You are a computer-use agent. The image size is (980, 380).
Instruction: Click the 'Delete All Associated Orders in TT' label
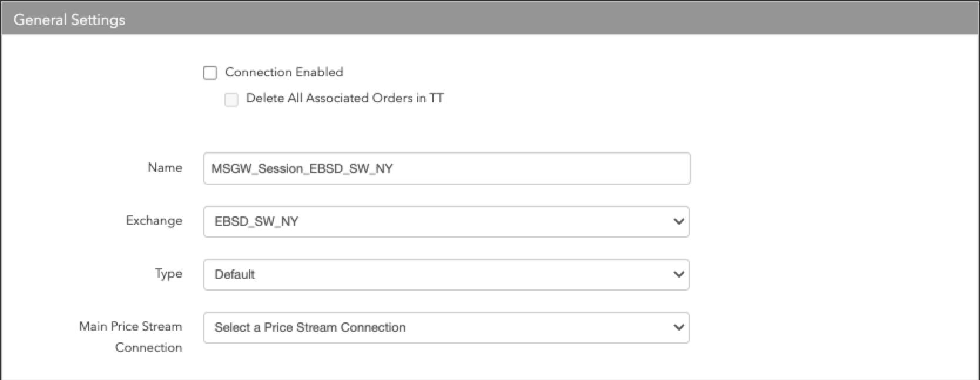tap(345, 98)
